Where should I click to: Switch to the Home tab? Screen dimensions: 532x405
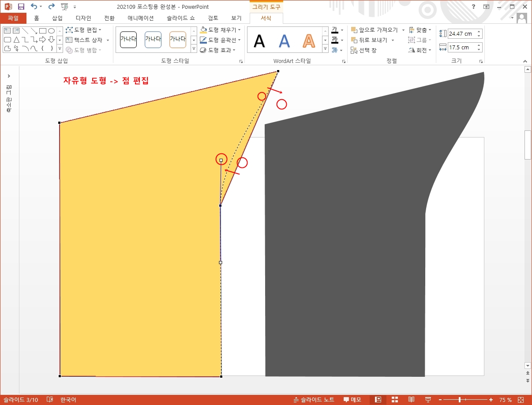[37, 18]
